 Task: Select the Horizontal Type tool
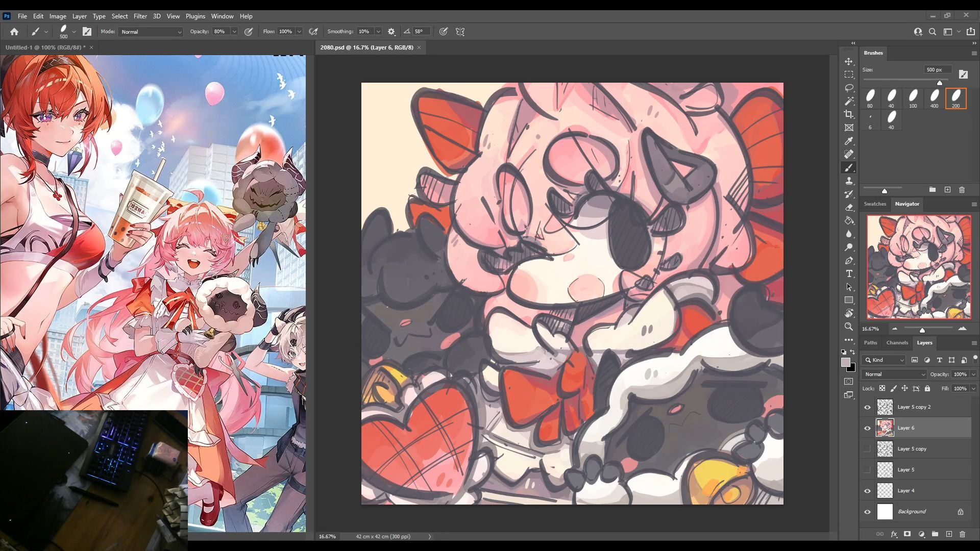[x=849, y=274]
